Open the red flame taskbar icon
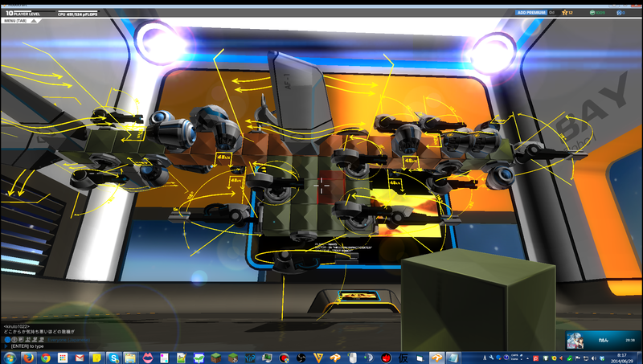The width and height of the screenshot is (643, 364). tap(386, 358)
